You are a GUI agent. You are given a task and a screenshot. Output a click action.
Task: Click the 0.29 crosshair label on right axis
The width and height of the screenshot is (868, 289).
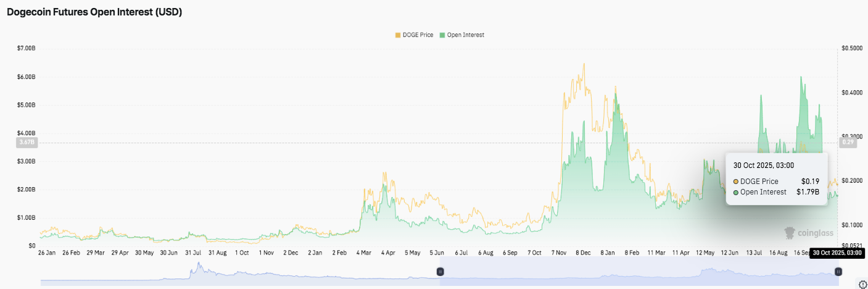point(848,143)
